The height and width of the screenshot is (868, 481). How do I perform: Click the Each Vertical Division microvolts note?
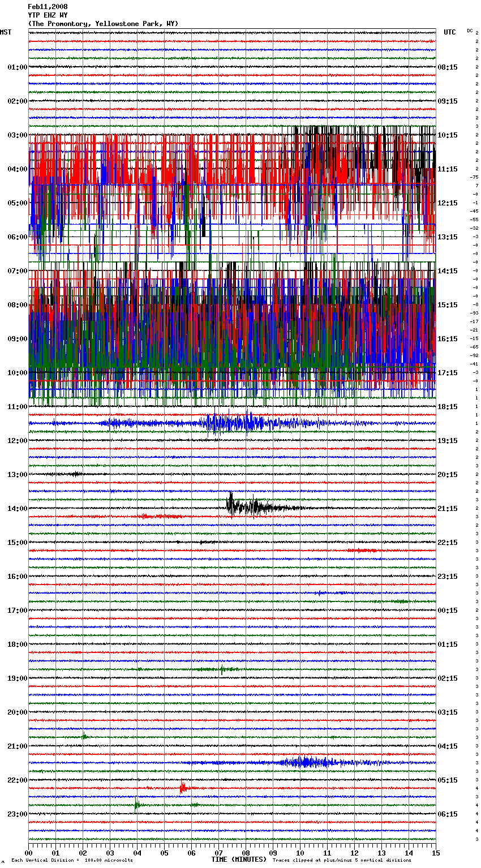(x=72, y=861)
